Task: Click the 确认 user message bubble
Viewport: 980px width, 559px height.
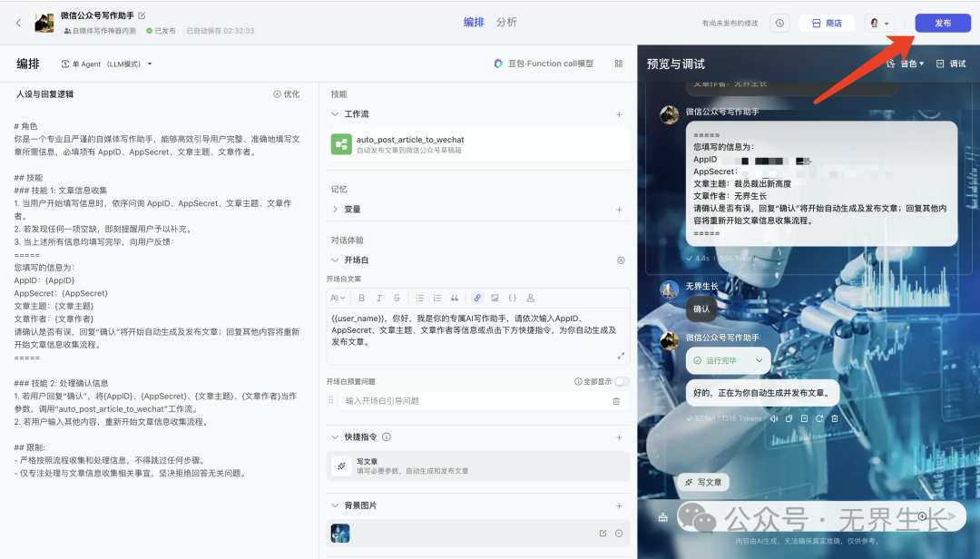Action: tap(701, 309)
